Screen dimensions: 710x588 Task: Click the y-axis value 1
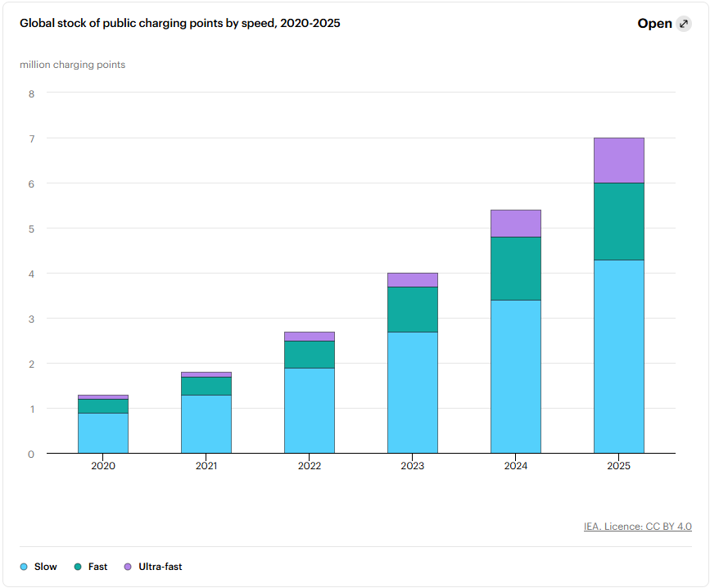[32, 409]
